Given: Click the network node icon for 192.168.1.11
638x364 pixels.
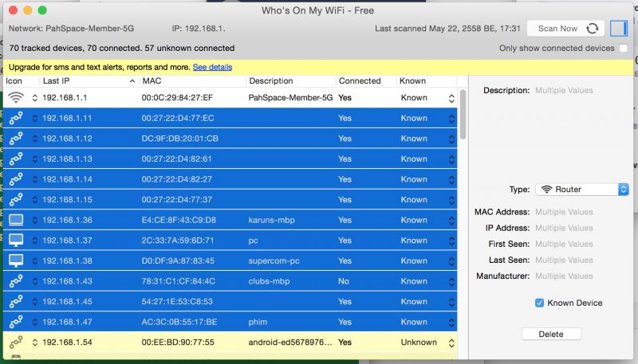Looking at the screenshot, I should [16, 118].
